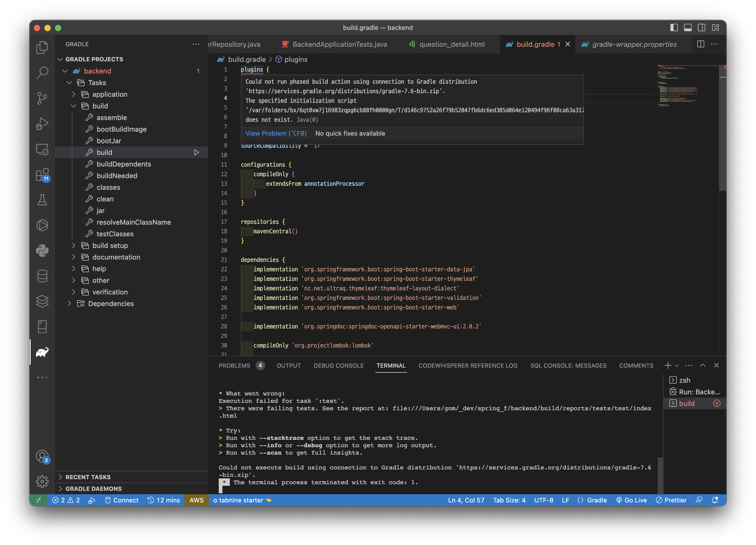Open the Extensions view with badge 11

pyautogui.click(x=42, y=174)
